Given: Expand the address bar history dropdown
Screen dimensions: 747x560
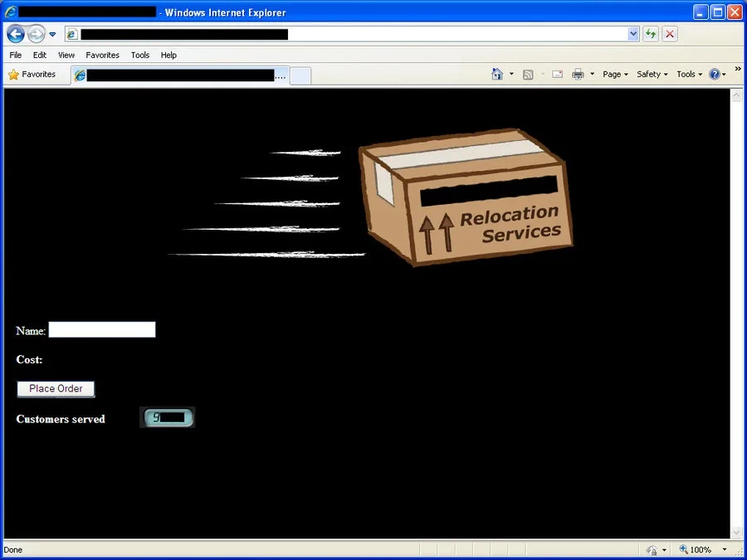Looking at the screenshot, I should coord(633,34).
